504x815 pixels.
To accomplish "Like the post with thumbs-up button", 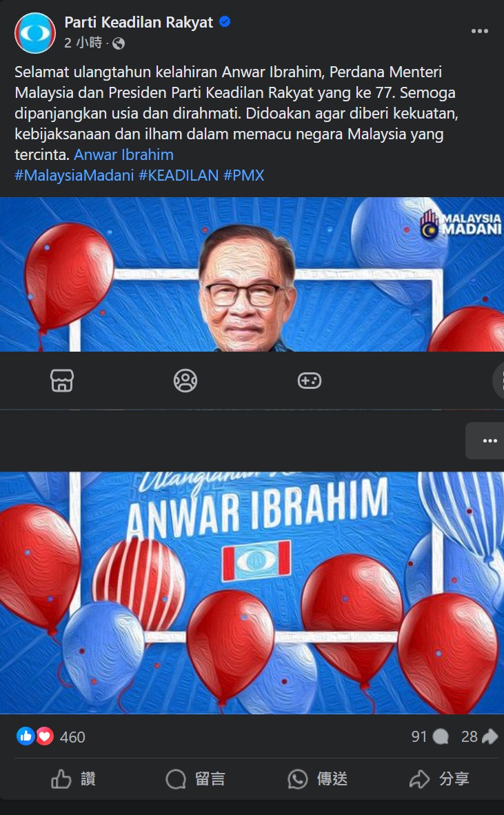I will pos(73,778).
